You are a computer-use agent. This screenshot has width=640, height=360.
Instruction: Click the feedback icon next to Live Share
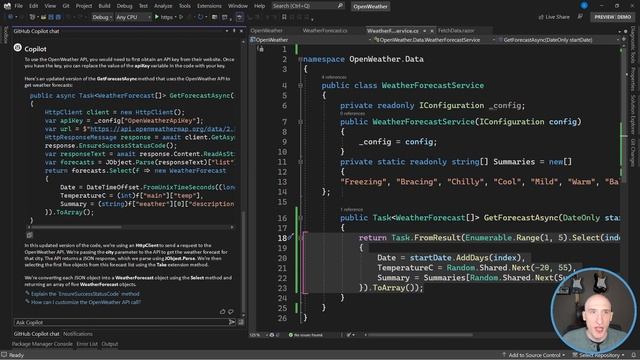[x=580, y=17]
